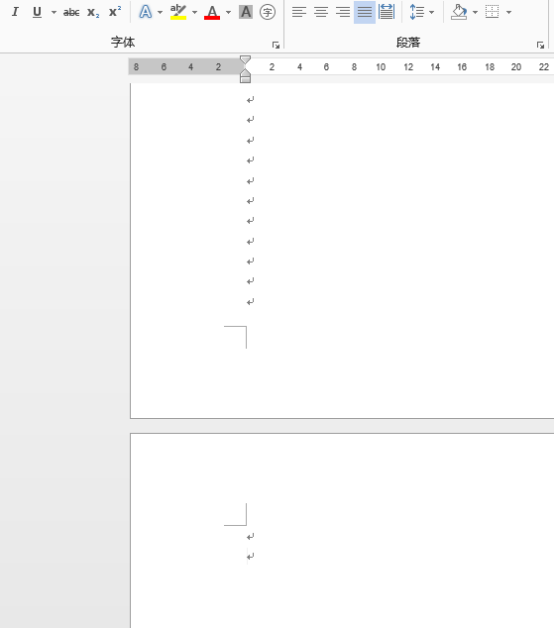554x628 pixels.
Task: Apply yellow text highlight color
Action: pos(178,12)
